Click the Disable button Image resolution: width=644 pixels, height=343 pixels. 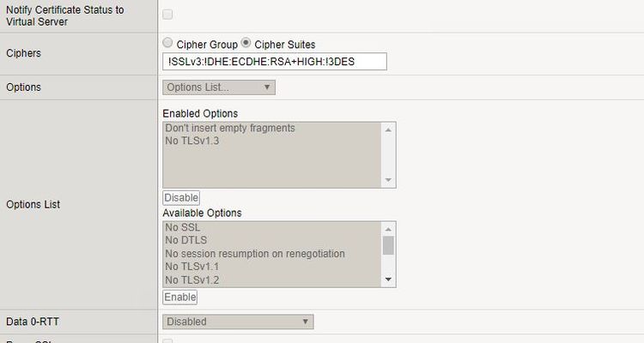pos(181,198)
